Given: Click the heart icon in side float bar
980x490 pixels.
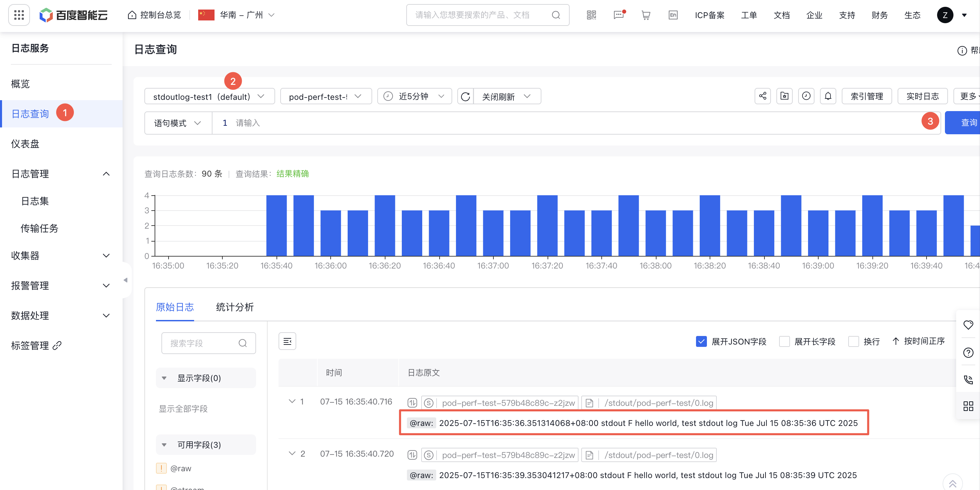Looking at the screenshot, I should point(968,325).
